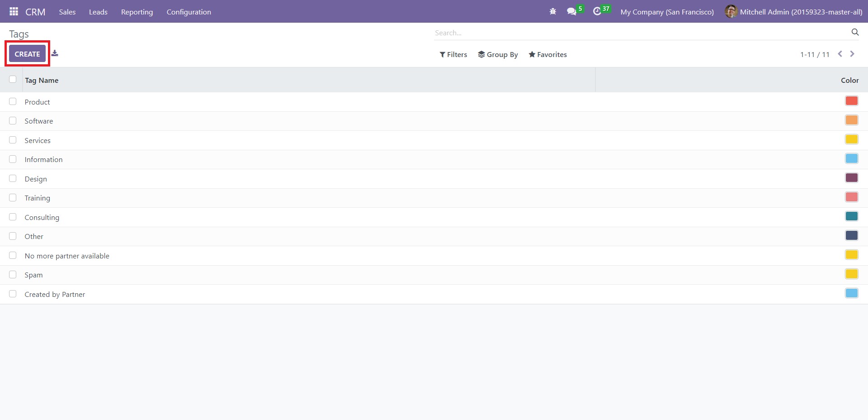The image size is (868, 420).
Task: Sort by Tag Name column header
Action: coord(42,80)
